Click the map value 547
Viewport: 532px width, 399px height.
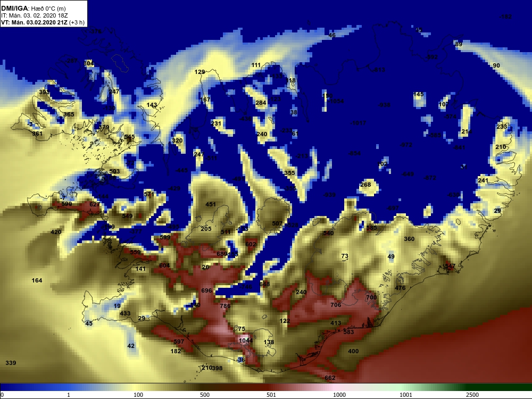(x=450, y=266)
